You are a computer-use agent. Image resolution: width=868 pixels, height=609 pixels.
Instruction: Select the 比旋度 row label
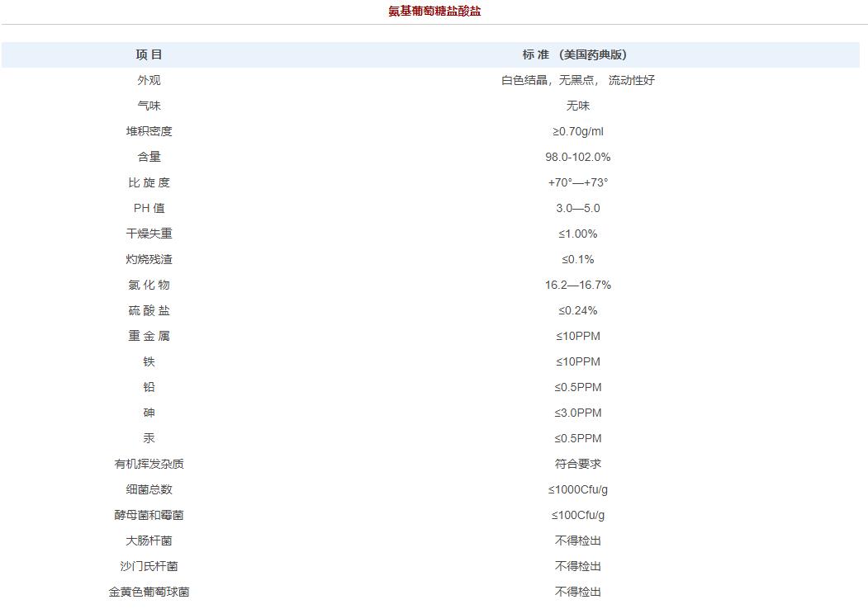click(149, 182)
